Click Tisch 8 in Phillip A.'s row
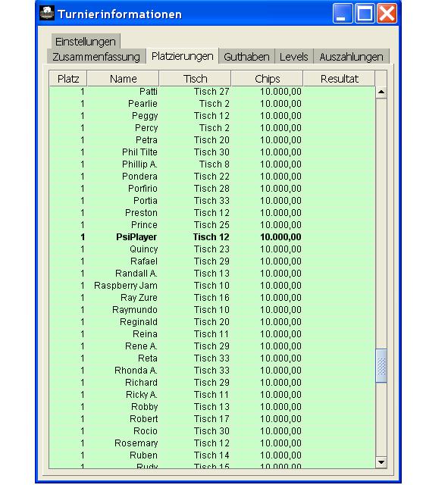This screenshot has height=485, width=448. (214, 164)
